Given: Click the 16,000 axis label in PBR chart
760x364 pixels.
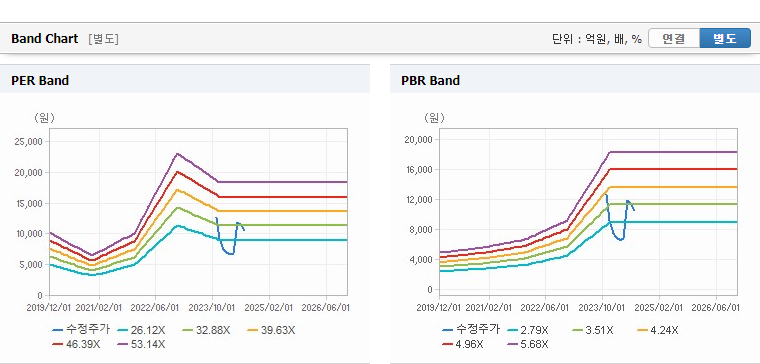Looking at the screenshot, I should (419, 170).
